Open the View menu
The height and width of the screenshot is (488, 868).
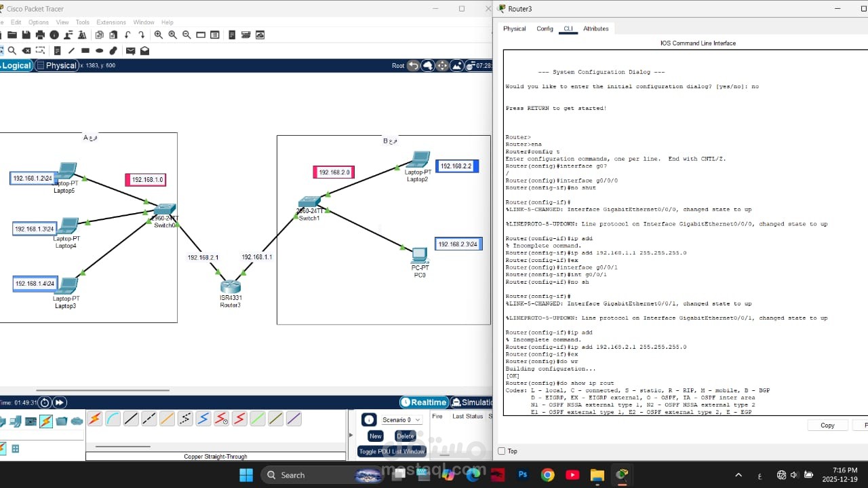pyautogui.click(x=62, y=22)
